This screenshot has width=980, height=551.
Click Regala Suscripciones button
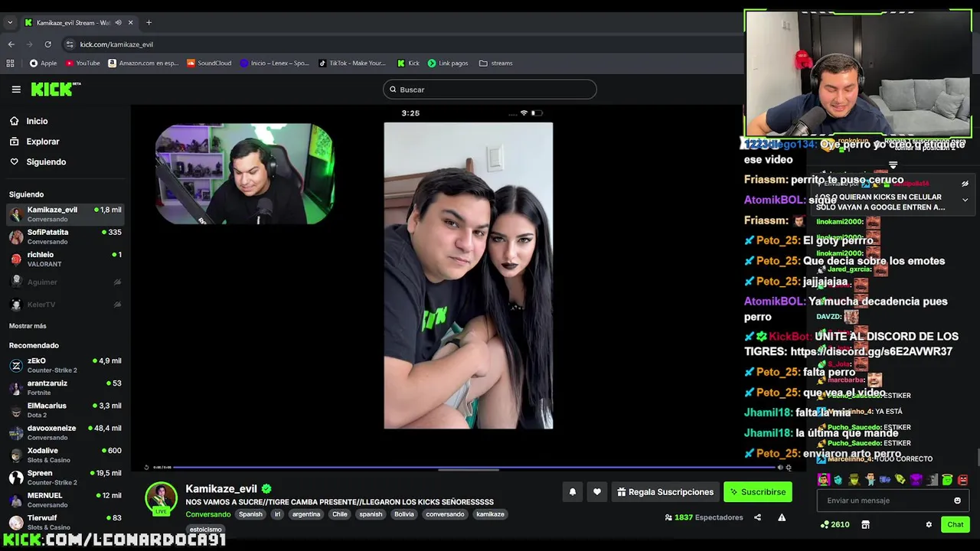click(665, 492)
